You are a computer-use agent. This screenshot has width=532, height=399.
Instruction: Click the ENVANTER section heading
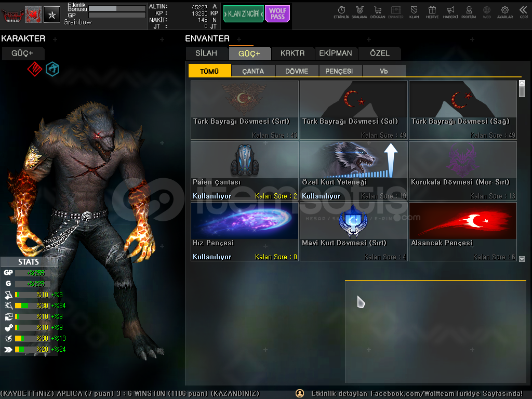[207, 38]
